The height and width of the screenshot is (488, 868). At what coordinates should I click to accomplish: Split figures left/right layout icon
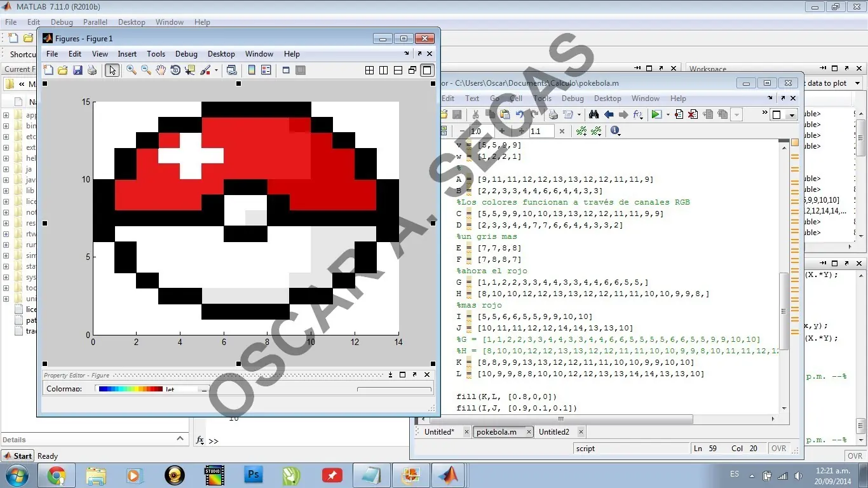(384, 70)
